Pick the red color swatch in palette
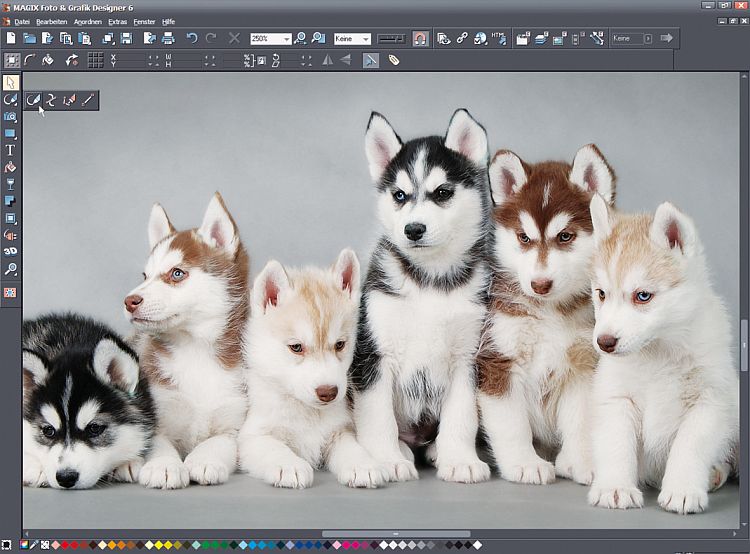Screen dimensions: 750x554 click(67, 545)
